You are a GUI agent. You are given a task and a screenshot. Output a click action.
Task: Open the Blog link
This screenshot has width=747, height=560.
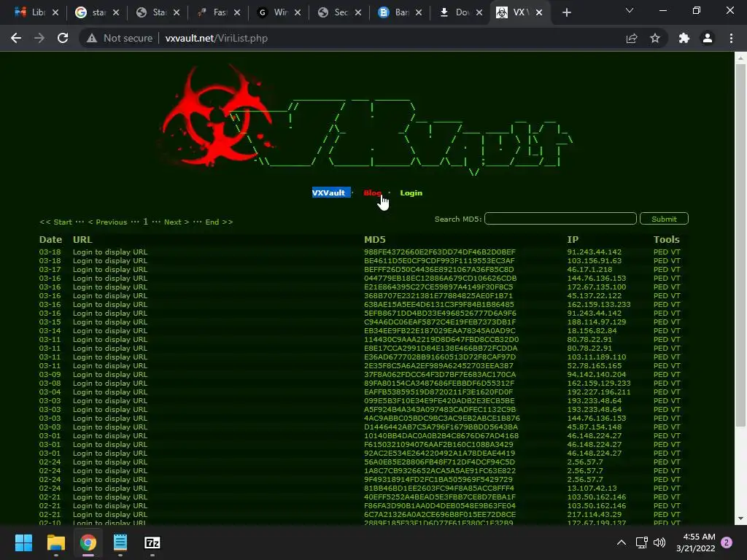click(x=372, y=192)
